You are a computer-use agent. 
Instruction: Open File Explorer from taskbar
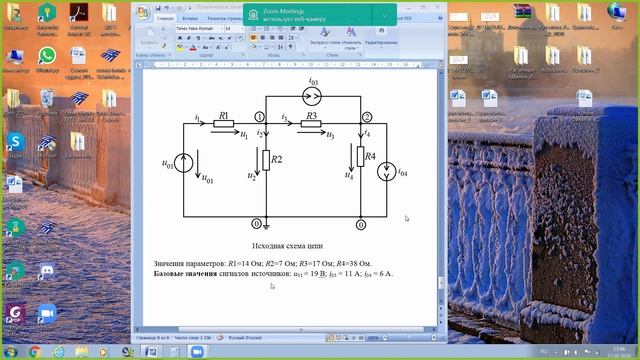tap(82, 352)
